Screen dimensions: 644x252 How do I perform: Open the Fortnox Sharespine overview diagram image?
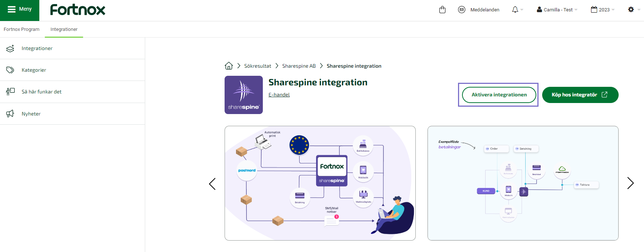[x=320, y=183]
